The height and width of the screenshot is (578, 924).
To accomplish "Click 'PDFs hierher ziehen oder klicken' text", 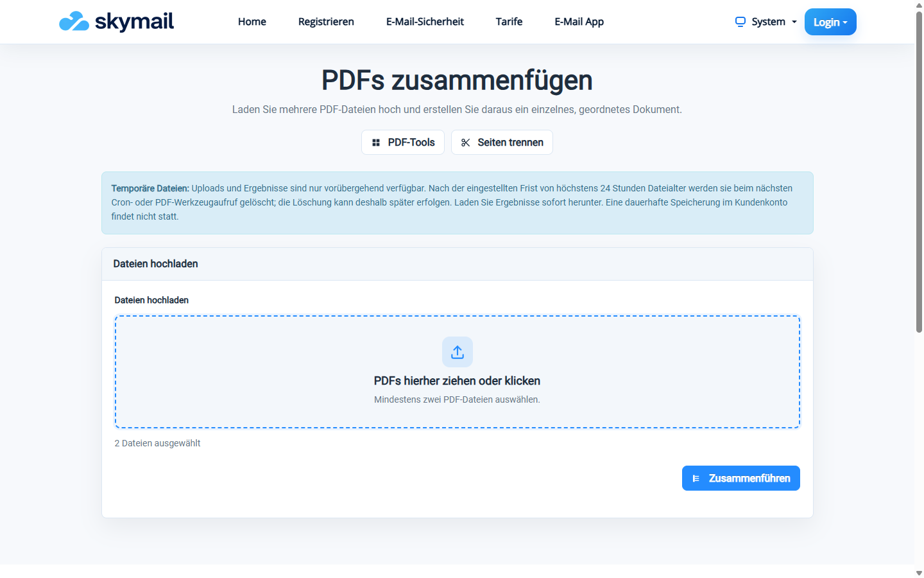I will click(458, 381).
